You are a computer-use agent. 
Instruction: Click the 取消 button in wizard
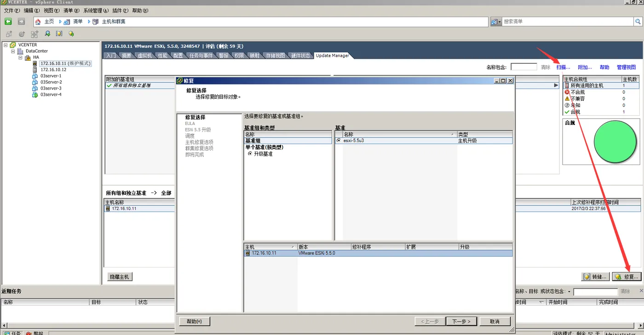coord(495,321)
